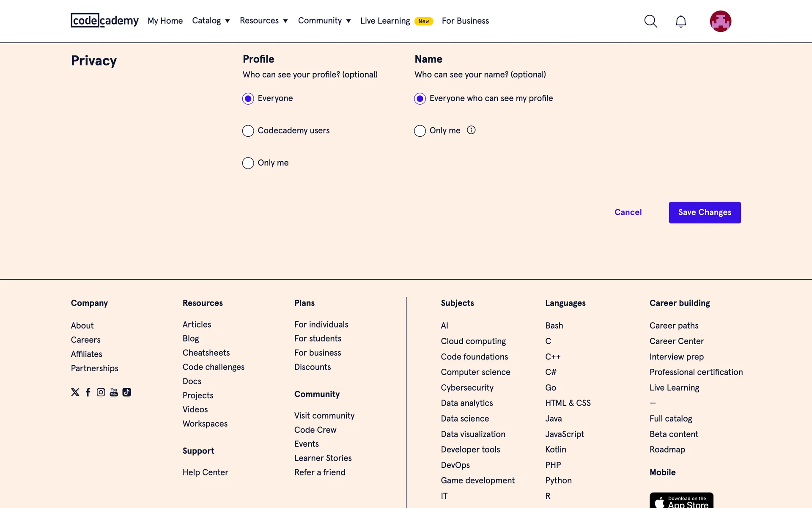
Task: Select Codecademy users profile visibility
Action: pyautogui.click(x=248, y=131)
